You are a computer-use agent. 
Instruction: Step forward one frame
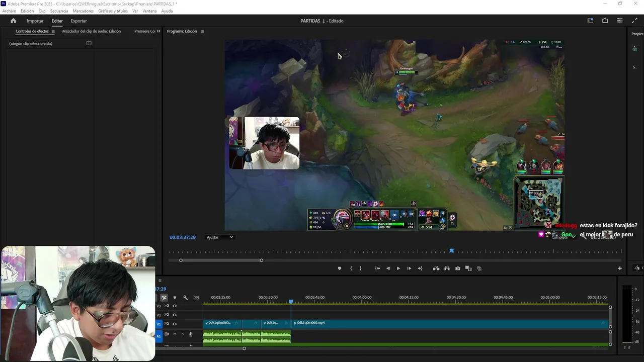(409, 268)
